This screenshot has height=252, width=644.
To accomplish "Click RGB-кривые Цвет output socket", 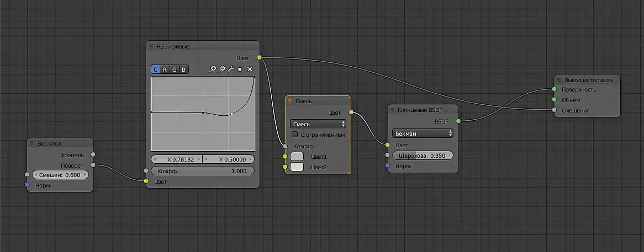I will [x=259, y=57].
